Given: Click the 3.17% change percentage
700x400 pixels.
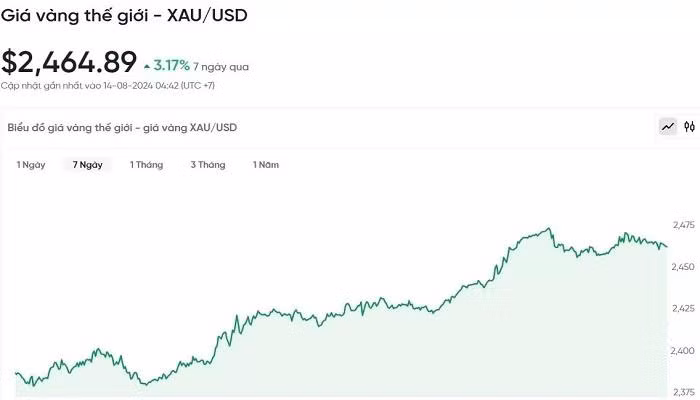Looking at the screenshot, I should (171, 66).
